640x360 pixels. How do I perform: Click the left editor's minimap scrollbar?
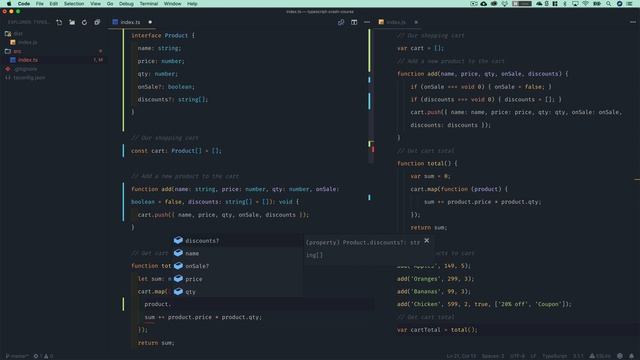(371, 96)
